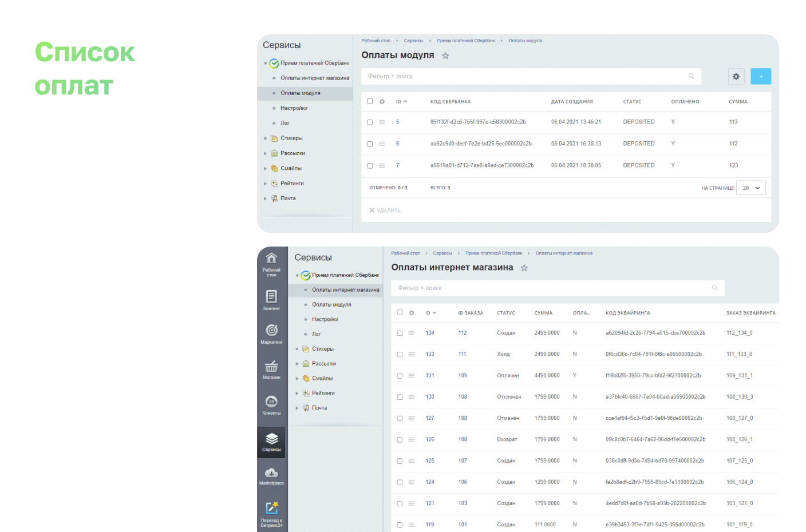Select Оплаты модуля in lower tree
This screenshot has width=806, height=532.
[331, 304]
